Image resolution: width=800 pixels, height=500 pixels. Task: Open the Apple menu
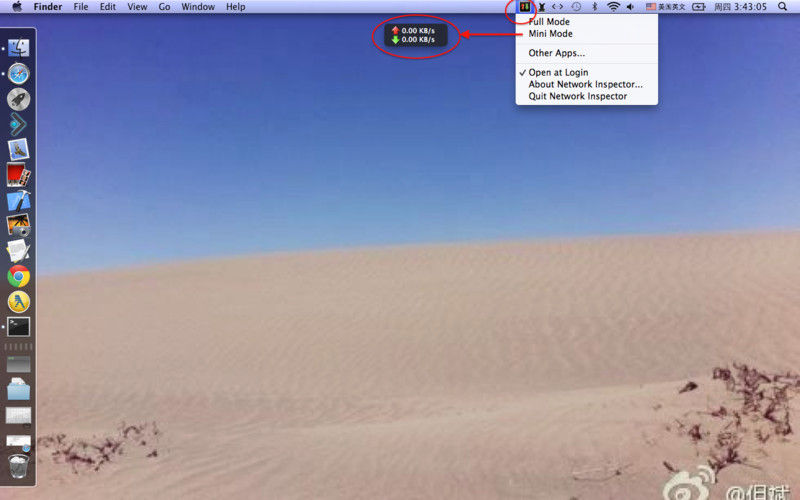pos(17,7)
